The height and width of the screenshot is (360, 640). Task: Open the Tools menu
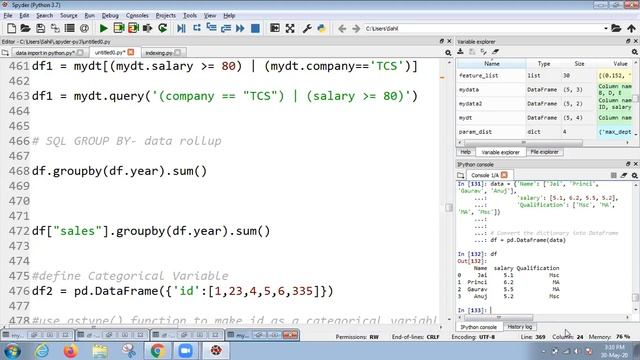(190, 16)
